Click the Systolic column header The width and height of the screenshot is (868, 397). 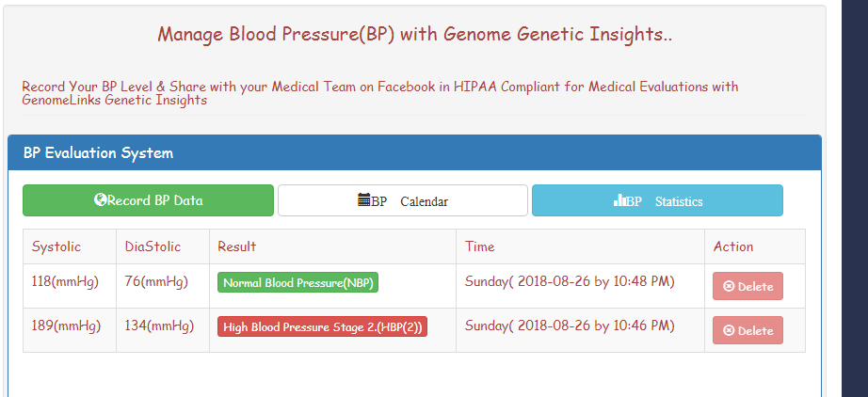click(x=56, y=246)
